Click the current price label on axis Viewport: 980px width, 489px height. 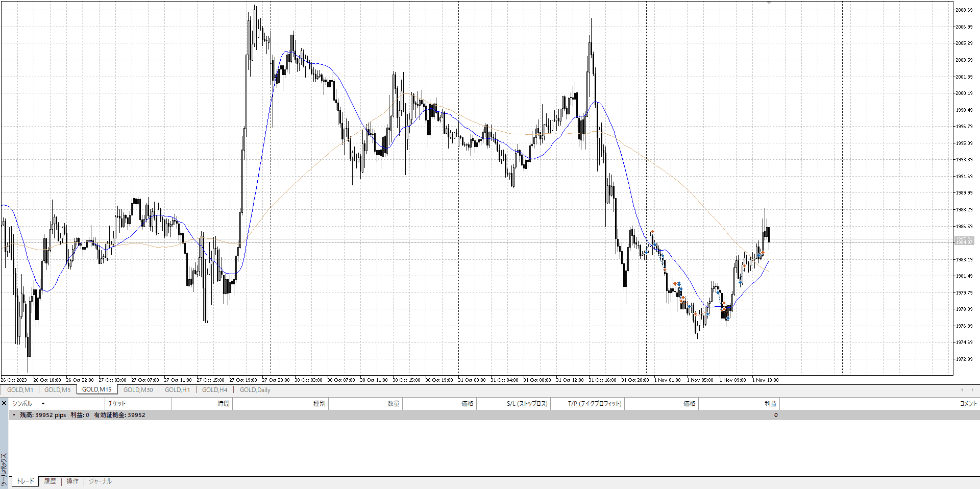point(964,241)
